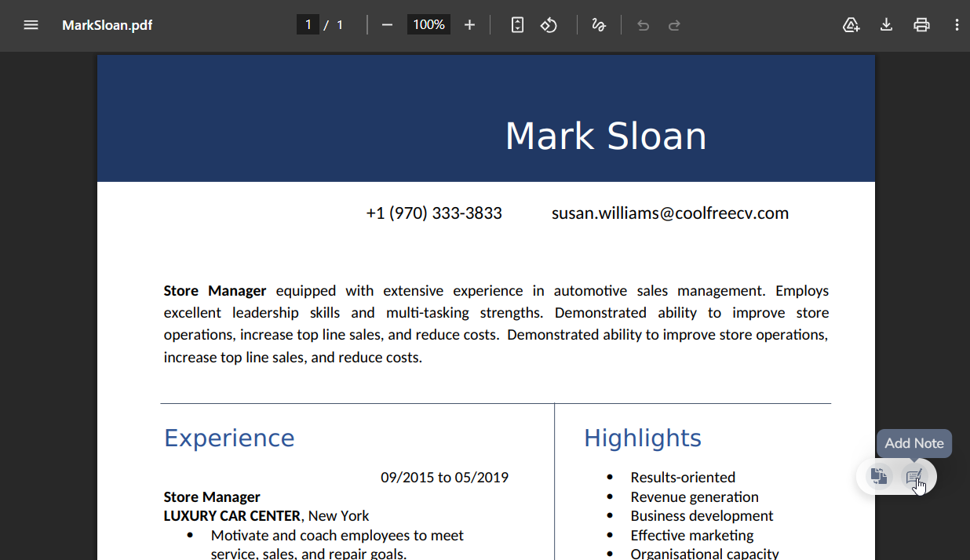Zoom in with the plus button
The image size is (970, 560).
469,25
